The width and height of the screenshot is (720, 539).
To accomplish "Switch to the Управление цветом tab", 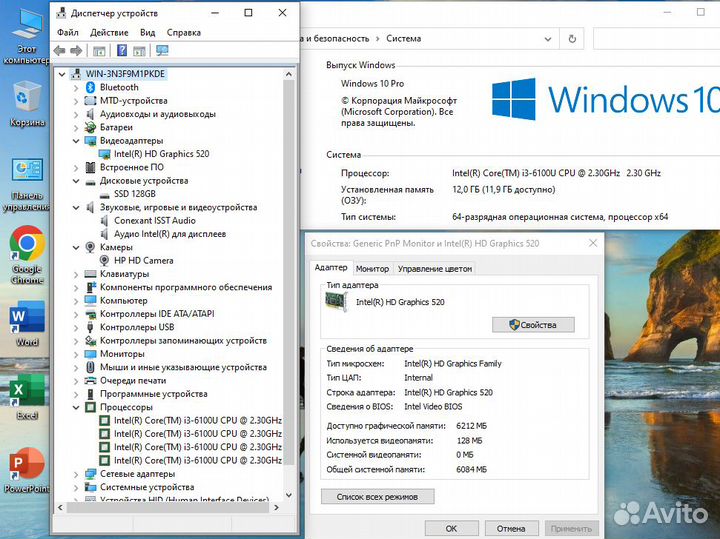I will click(435, 269).
